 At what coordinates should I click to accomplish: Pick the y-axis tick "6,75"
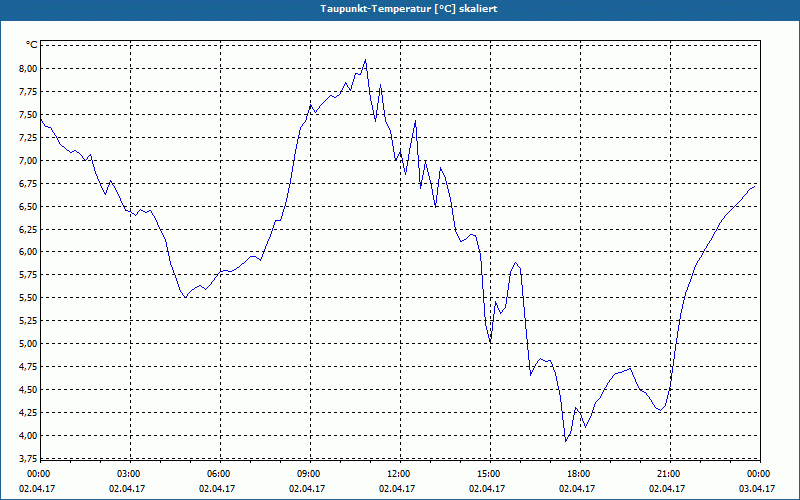click(28, 183)
